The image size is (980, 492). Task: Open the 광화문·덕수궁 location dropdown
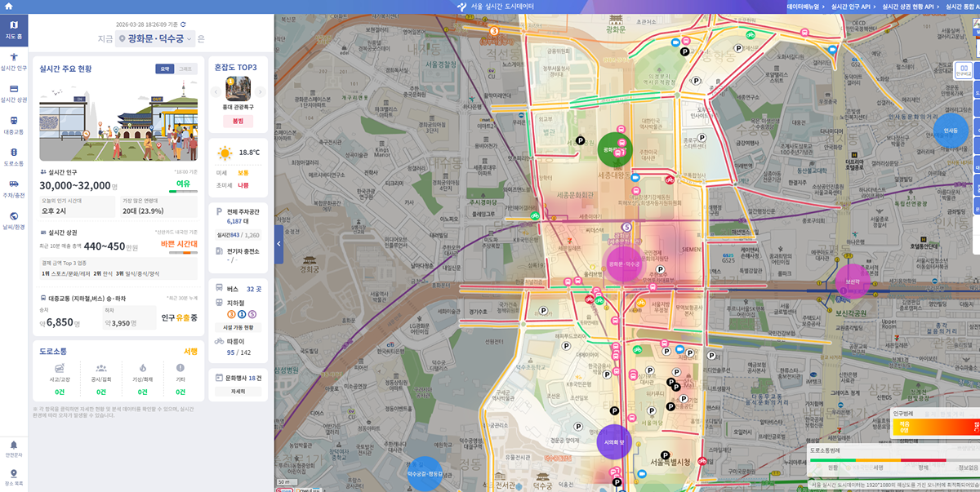155,38
